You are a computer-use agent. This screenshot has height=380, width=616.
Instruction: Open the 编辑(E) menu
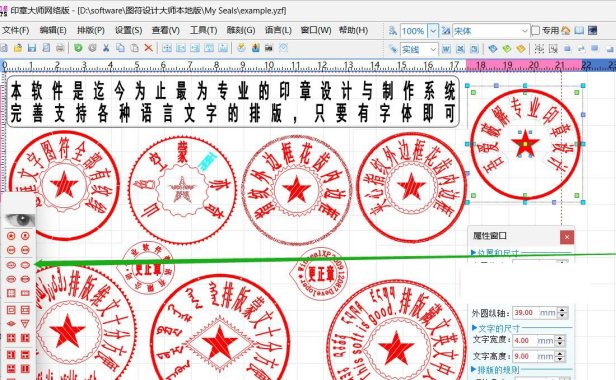pyautogui.click(x=53, y=30)
